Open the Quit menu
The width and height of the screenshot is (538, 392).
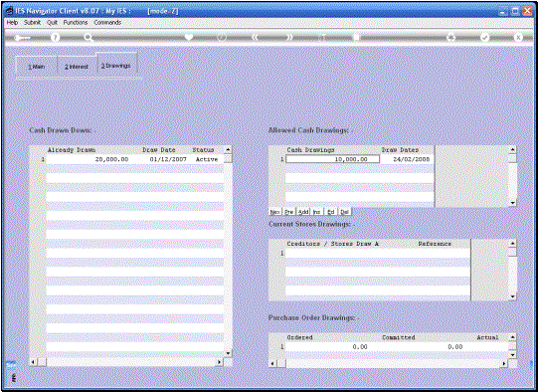pyautogui.click(x=52, y=22)
